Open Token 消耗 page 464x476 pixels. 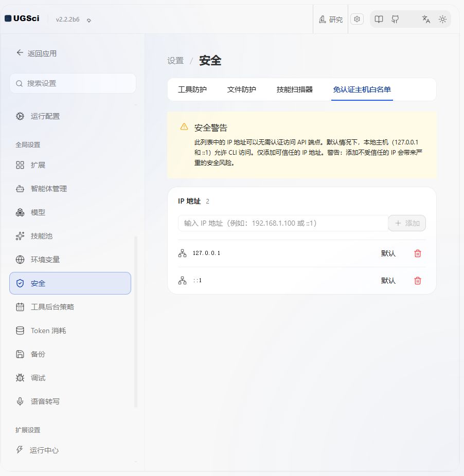(70, 331)
